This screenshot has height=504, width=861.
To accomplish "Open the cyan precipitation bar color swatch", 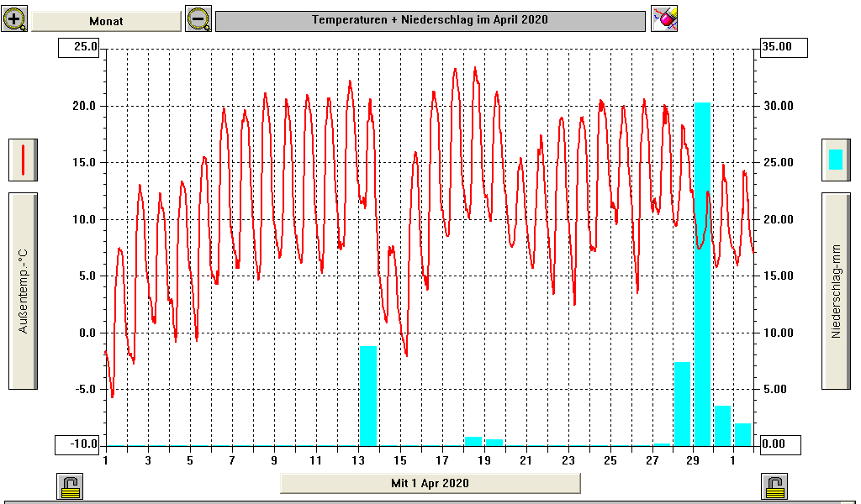I will pos(835,160).
